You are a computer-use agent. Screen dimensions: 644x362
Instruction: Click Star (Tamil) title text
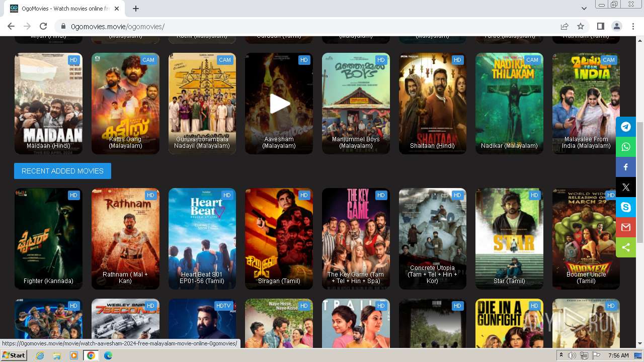coord(509,281)
